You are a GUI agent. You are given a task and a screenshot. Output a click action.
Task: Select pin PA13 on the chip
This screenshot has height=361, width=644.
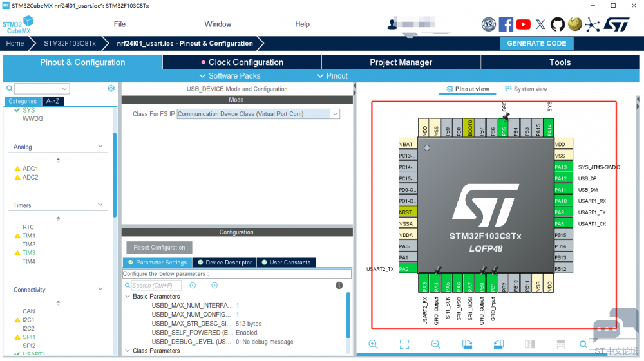click(x=563, y=167)
